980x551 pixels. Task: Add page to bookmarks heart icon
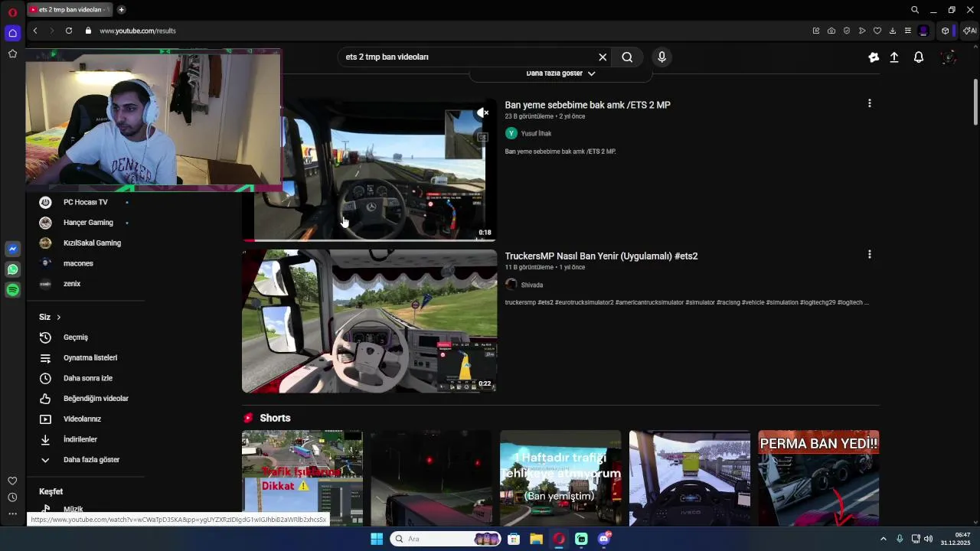point(877,31)
